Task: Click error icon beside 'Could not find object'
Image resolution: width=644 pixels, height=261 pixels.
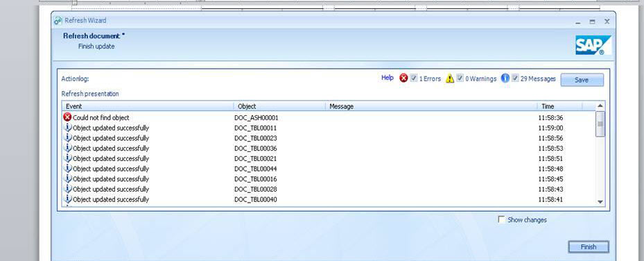Action: coord(67,117)
